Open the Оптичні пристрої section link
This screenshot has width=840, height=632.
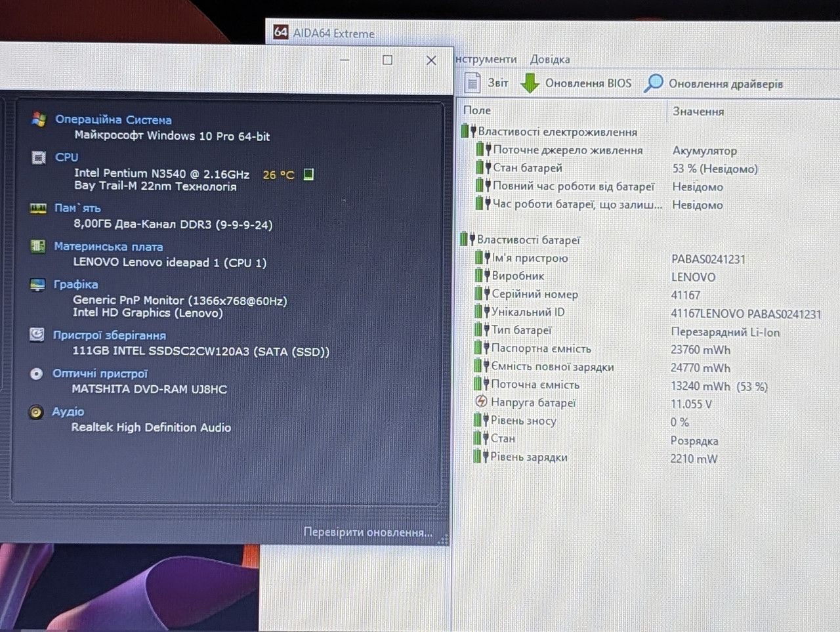coord(100,373)
